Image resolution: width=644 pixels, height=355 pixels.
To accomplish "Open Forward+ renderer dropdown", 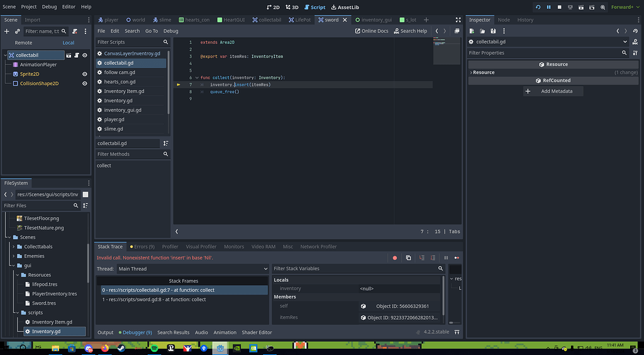I will point(625,8).
